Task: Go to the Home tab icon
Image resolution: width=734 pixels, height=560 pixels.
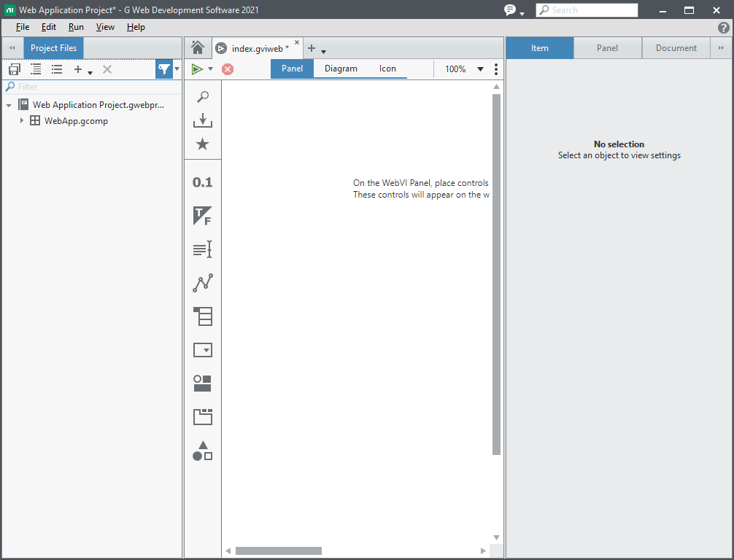Action: tap(198, 47)
